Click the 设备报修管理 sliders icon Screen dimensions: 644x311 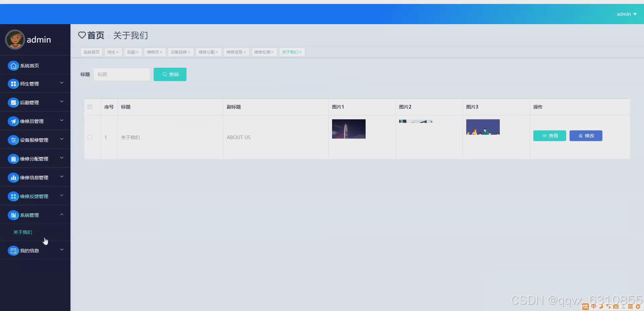click(x=13, y=140)
